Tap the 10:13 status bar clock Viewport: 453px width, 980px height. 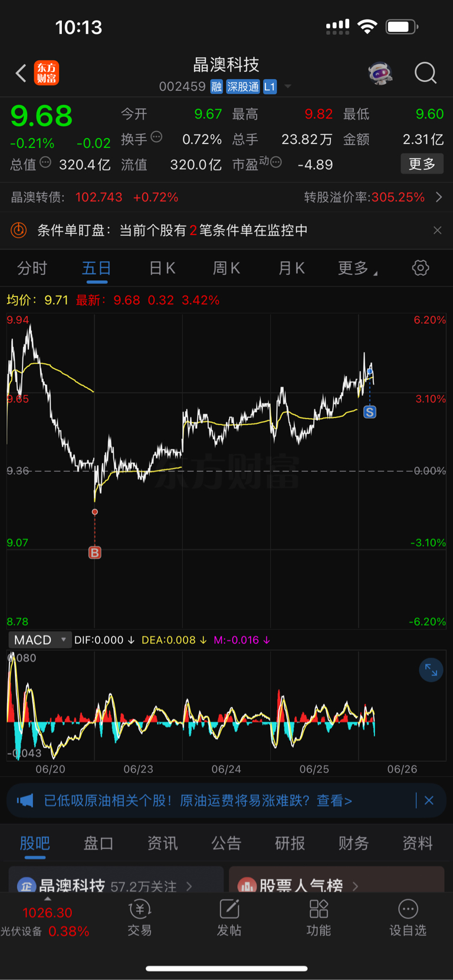click(x=78, y=27)
